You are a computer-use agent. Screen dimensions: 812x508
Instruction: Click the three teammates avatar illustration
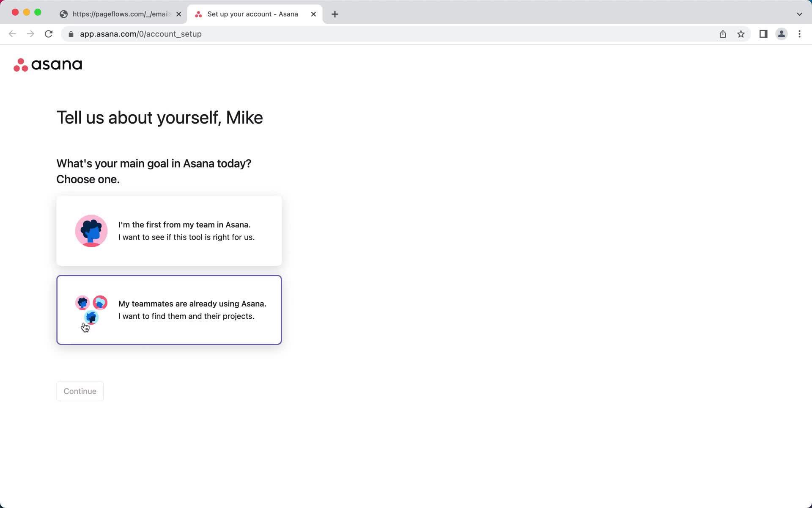(x=91, y=310)
